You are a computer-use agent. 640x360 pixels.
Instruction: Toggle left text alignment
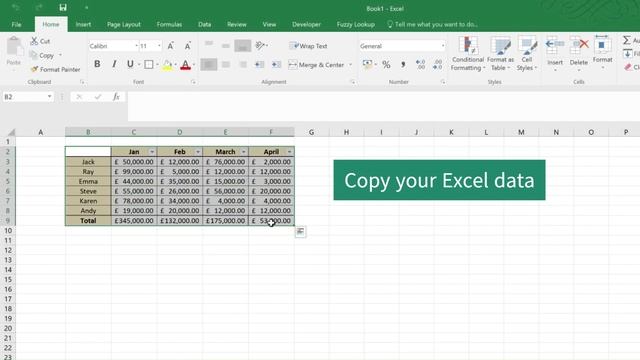click(x=209, y=64)
